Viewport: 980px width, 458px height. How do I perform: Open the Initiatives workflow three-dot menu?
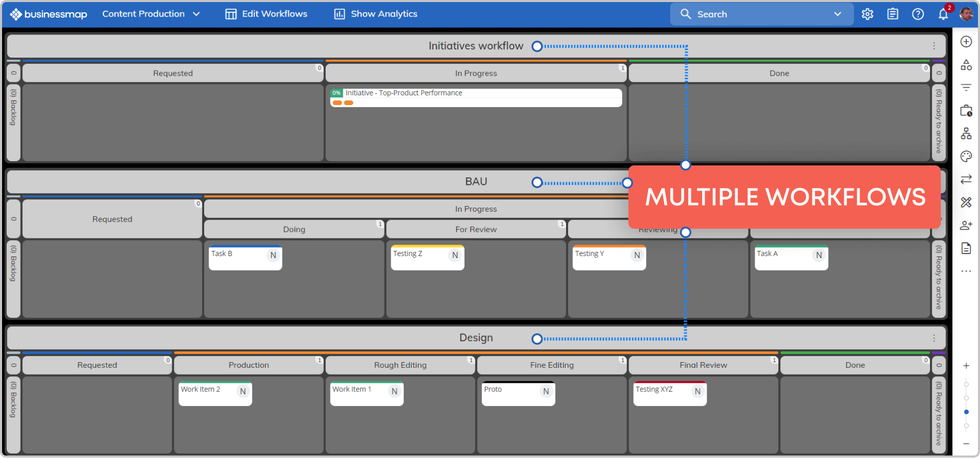point(934,46)
